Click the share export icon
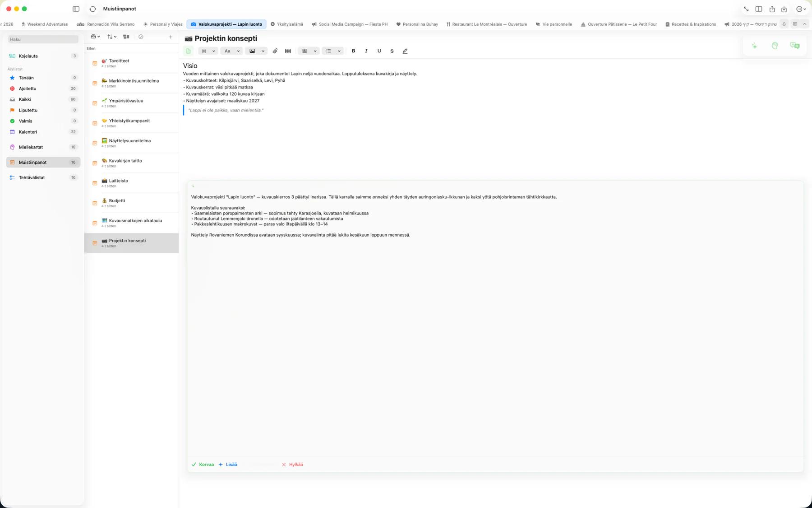 pos(772,9)
